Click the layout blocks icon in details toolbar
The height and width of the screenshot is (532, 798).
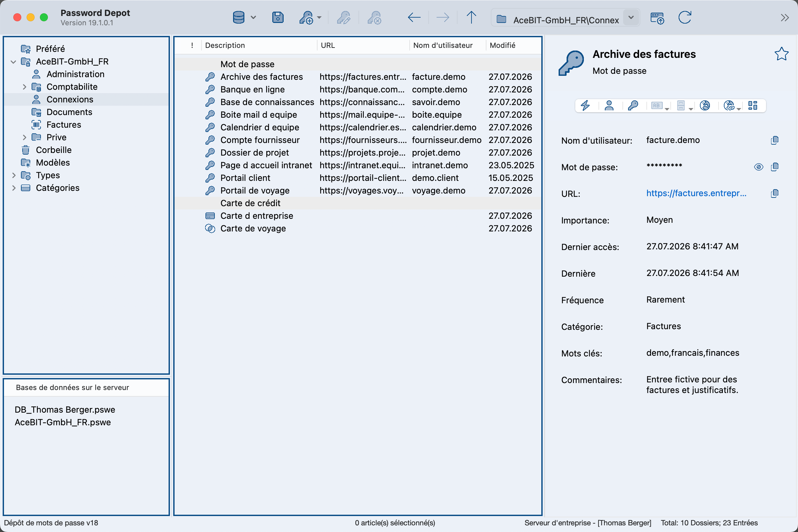point(752,105)
